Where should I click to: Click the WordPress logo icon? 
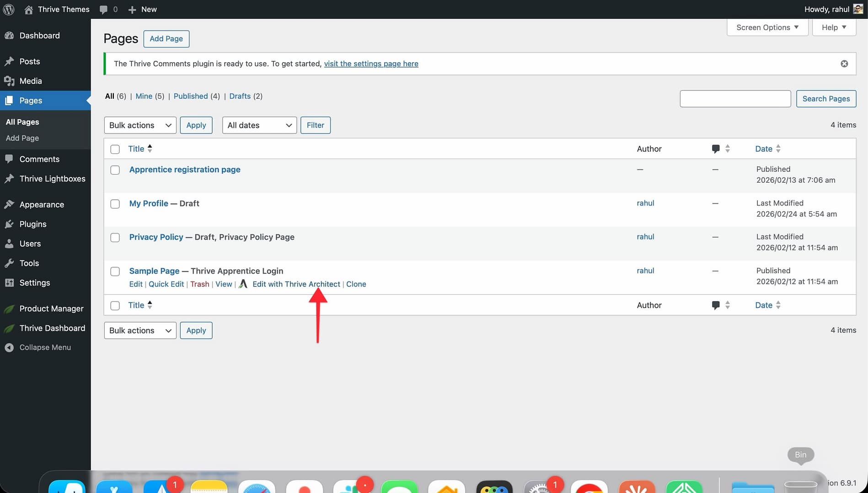click(x=9, y=9)
